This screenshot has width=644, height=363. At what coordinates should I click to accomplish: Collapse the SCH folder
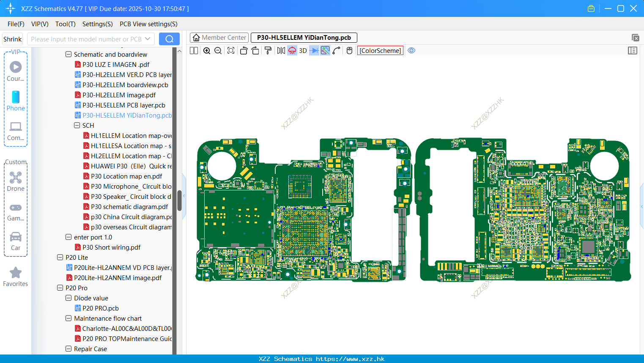(x=77, y=125)
